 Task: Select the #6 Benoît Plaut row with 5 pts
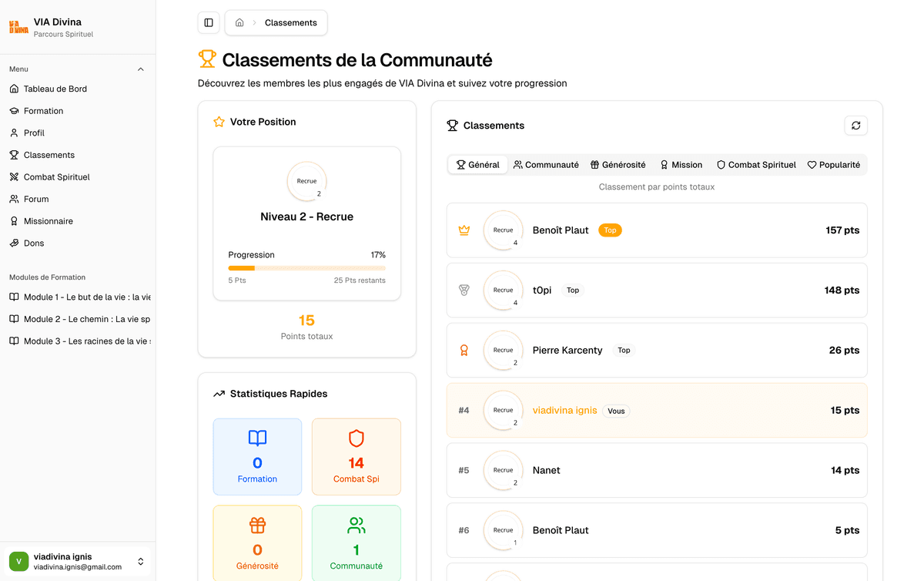(x=657, y=530)
